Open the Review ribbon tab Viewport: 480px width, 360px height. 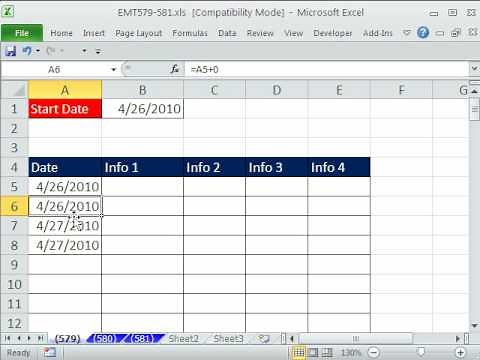tap(260, 33)
